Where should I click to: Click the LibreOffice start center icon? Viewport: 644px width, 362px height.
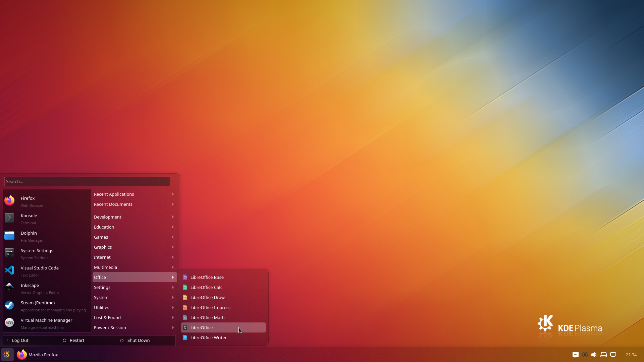[x=185, y=327]
